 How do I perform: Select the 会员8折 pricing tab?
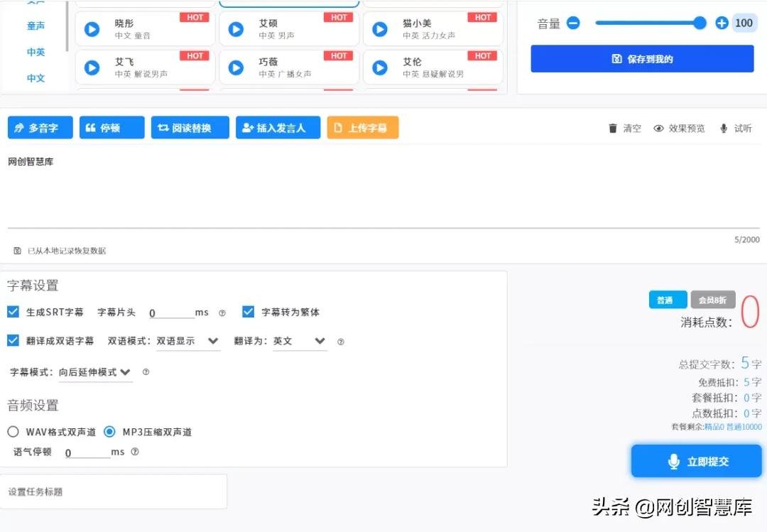click(x=713, y=300)
